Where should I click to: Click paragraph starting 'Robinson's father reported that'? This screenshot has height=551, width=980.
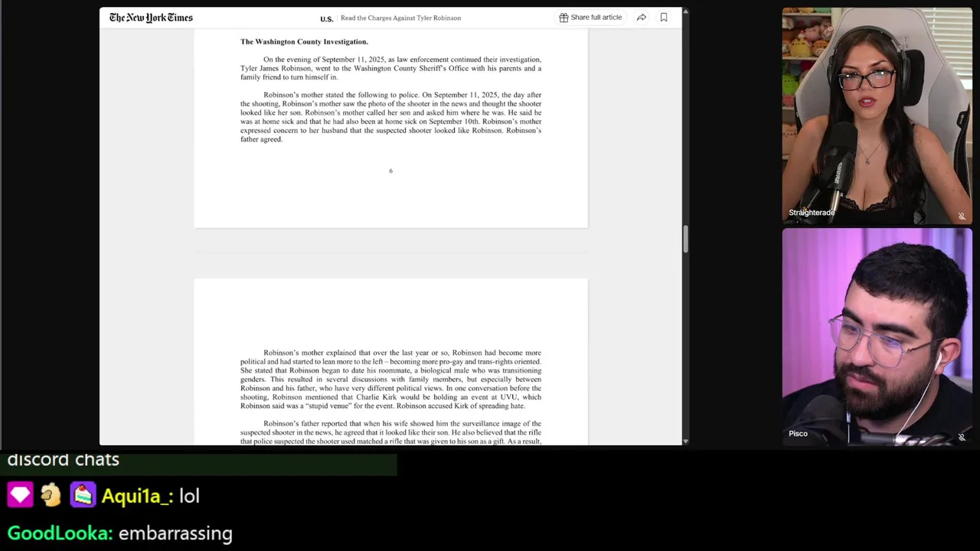(x=390, y=432)
